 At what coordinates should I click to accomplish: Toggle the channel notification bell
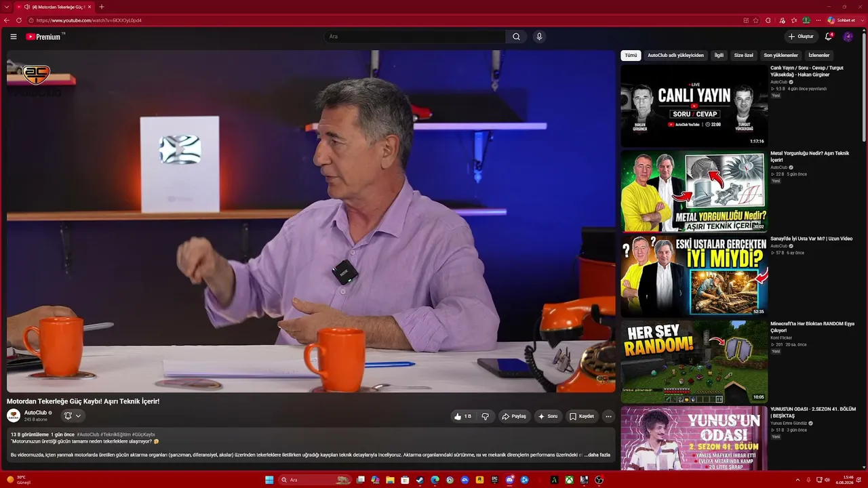72,415
